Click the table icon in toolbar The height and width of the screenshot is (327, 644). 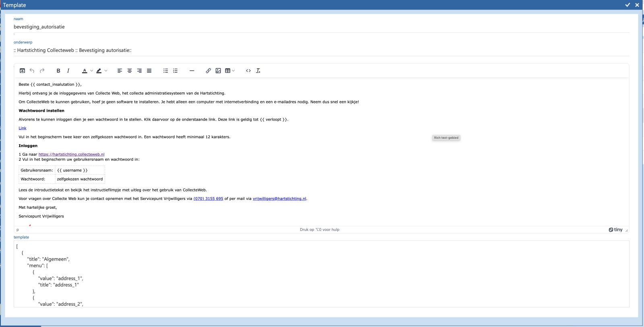pos(227,71)
